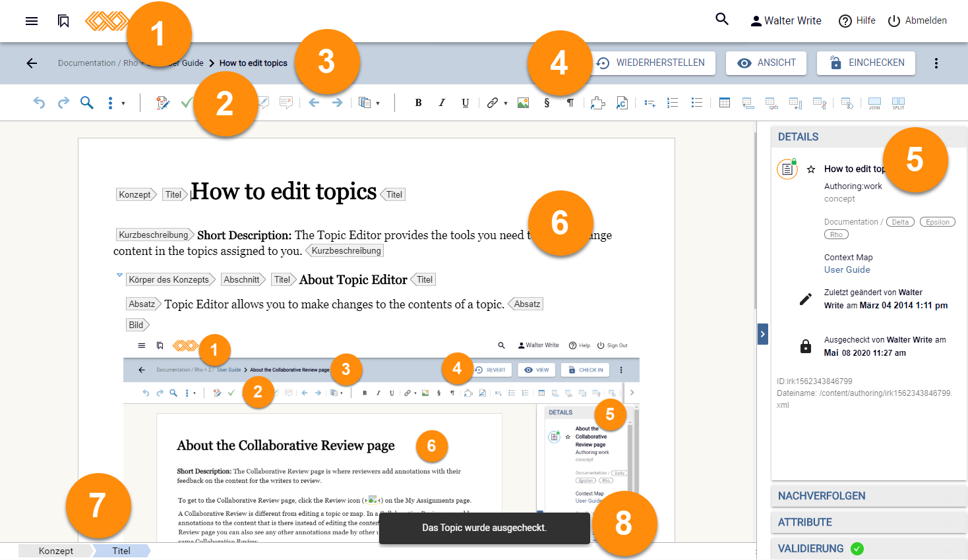Go back using the left arrow
968x560 pixels.
click(32, 63)
